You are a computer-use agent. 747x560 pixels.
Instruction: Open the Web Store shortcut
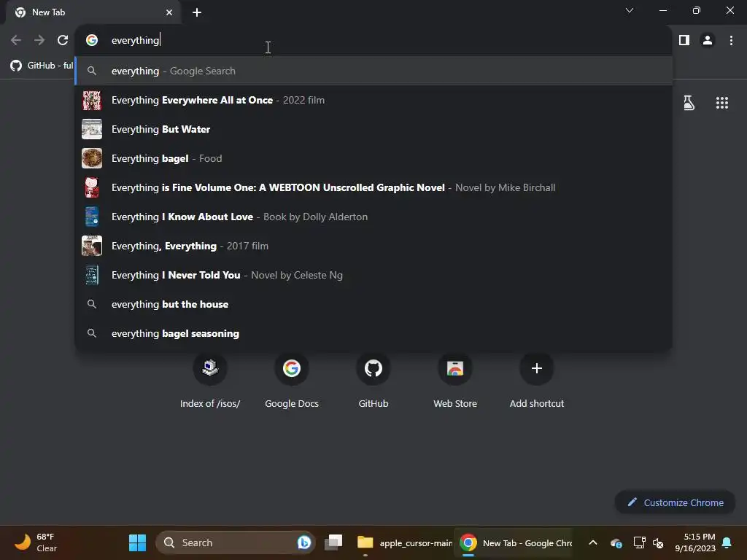[455, 381]
